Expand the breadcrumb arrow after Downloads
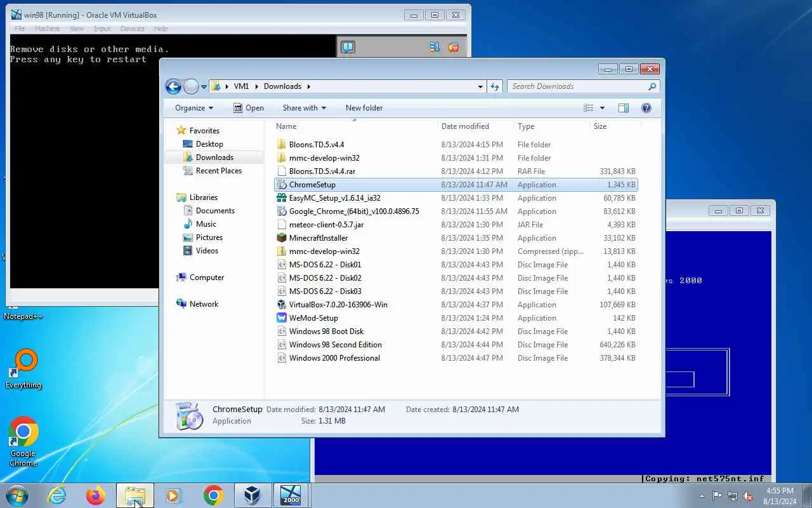This screenshot has width=812, height=508. click(x=309, y=86)
